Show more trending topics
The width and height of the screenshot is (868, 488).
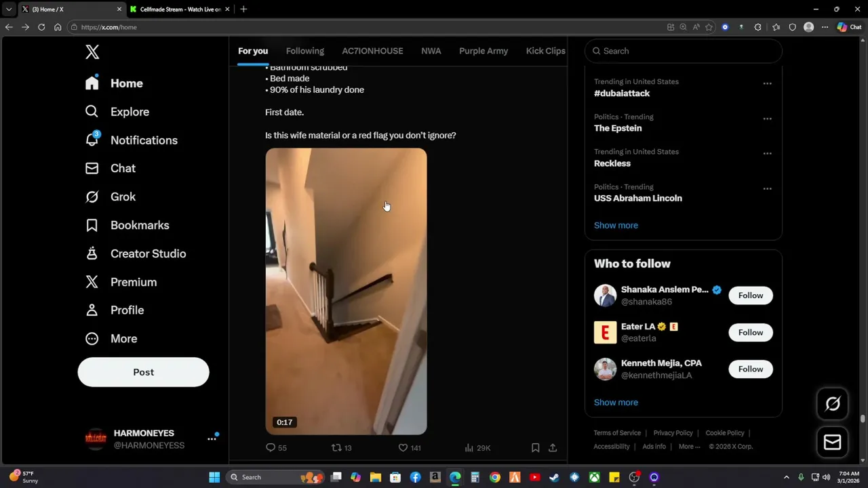(x=616, y=226)
